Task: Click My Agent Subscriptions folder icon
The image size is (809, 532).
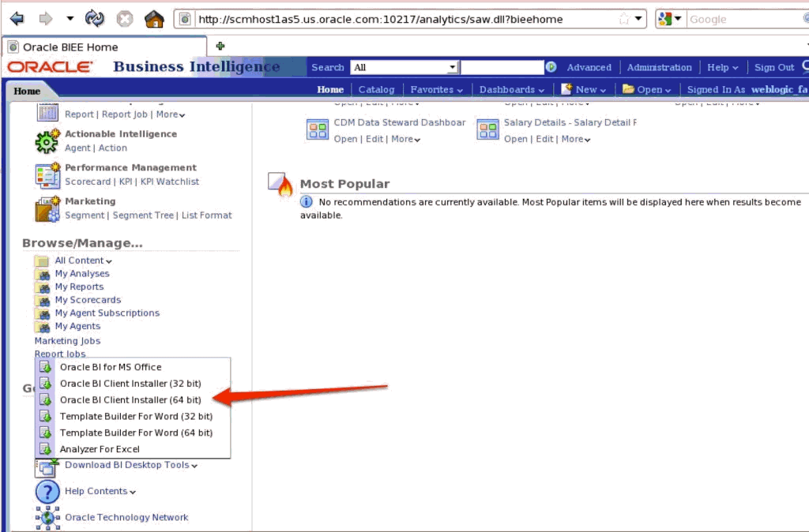Action: tap(42, 313)
